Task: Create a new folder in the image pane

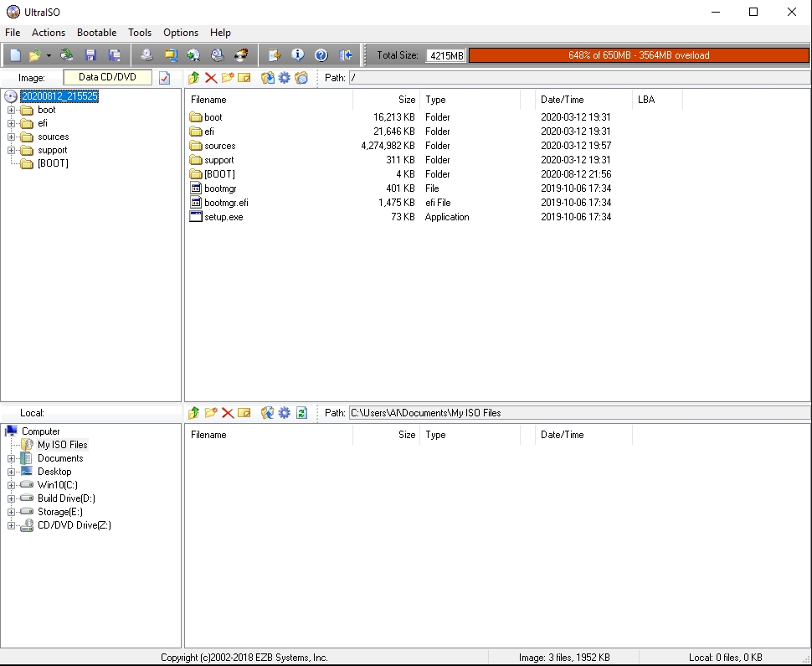Action: pyautogui.click(x=228, y=78)
